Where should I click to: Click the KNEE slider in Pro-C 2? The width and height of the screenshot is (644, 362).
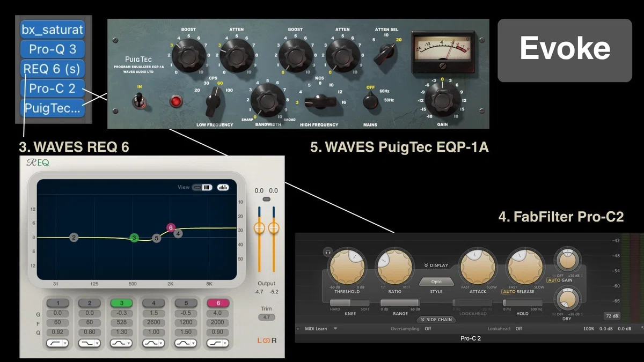click(350, 303)
